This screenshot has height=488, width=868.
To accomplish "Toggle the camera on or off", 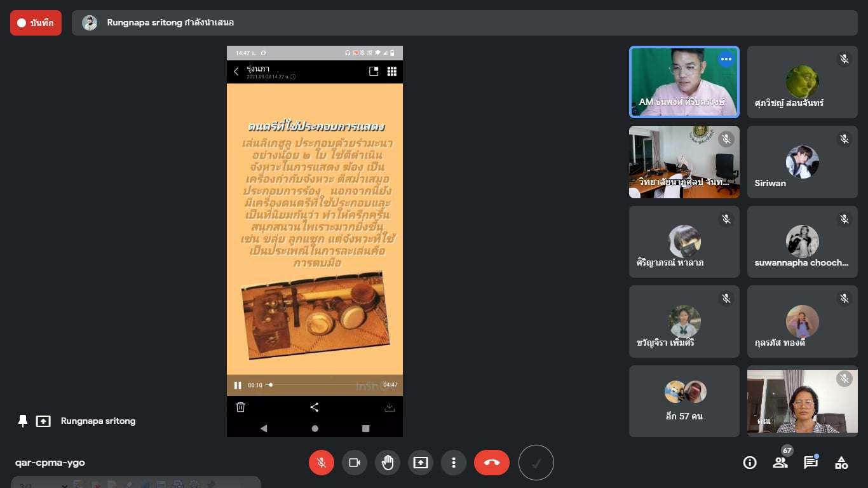I will [x=355, y=463].
